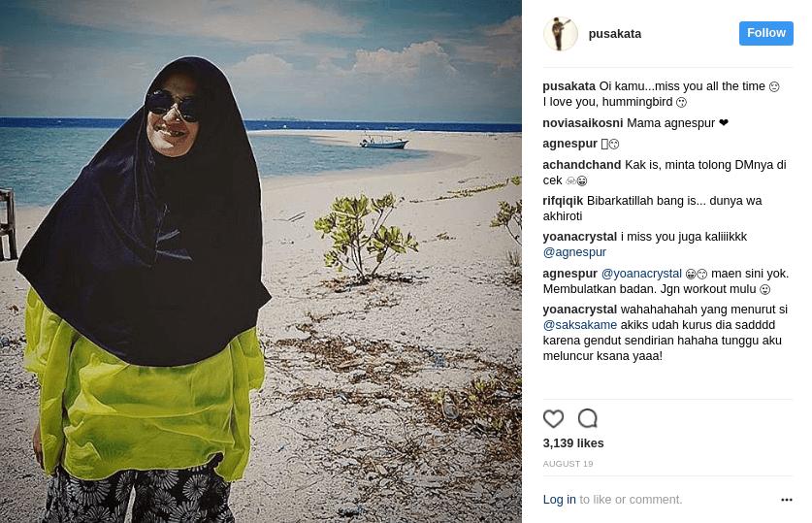Open the pusakata username in header
Screen dimensions: 812x523
(x=615, y=34)
